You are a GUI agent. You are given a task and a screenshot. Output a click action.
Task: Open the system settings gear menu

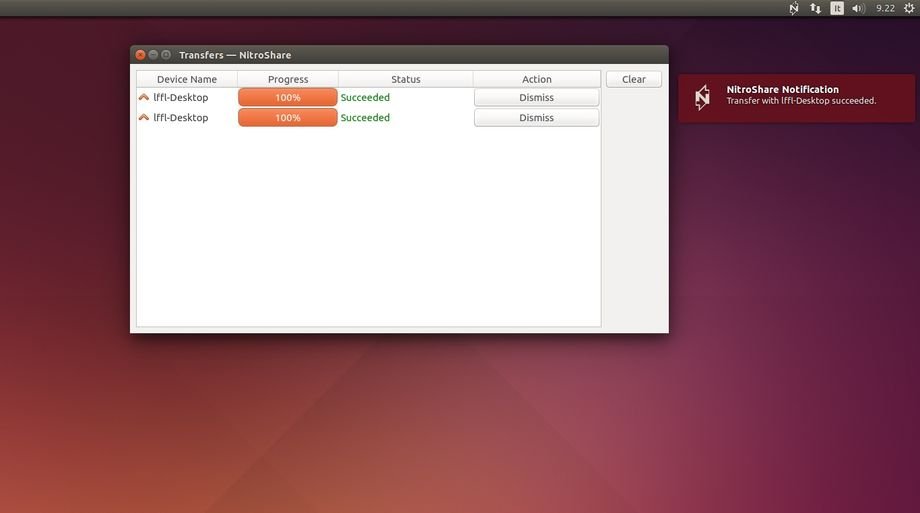[x=909, y=8]
